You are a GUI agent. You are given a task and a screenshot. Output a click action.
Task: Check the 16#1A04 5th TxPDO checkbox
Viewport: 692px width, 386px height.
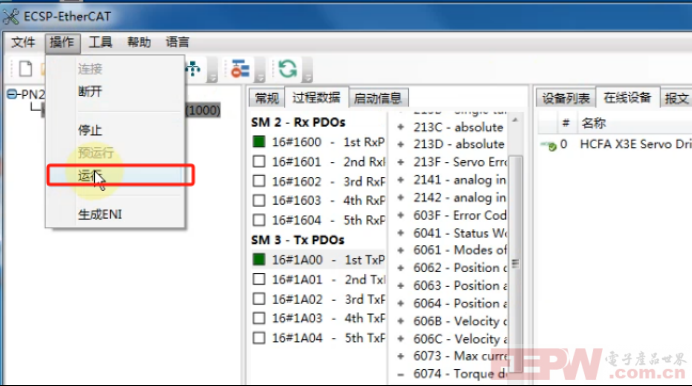(259, 338)
